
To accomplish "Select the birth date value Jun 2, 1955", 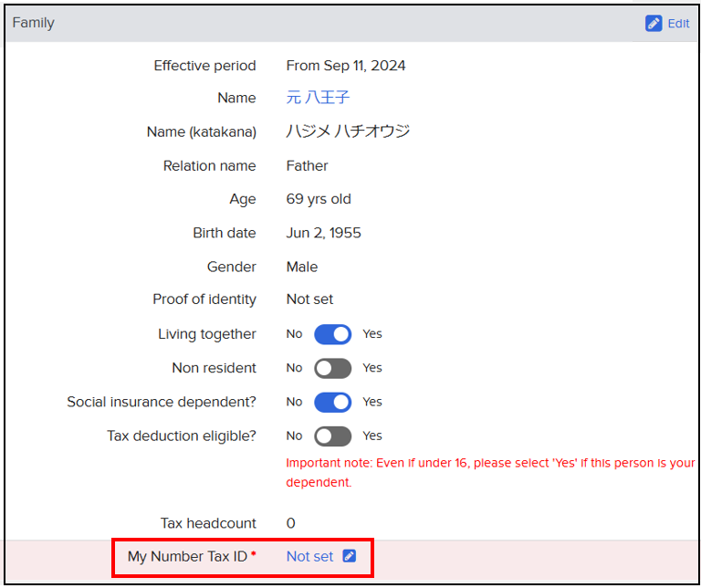I will click(x=323, y=233).
